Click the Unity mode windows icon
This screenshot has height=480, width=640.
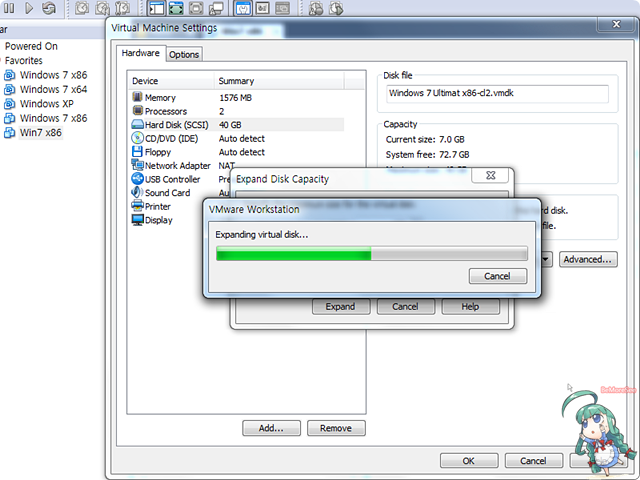coord(216,8)
